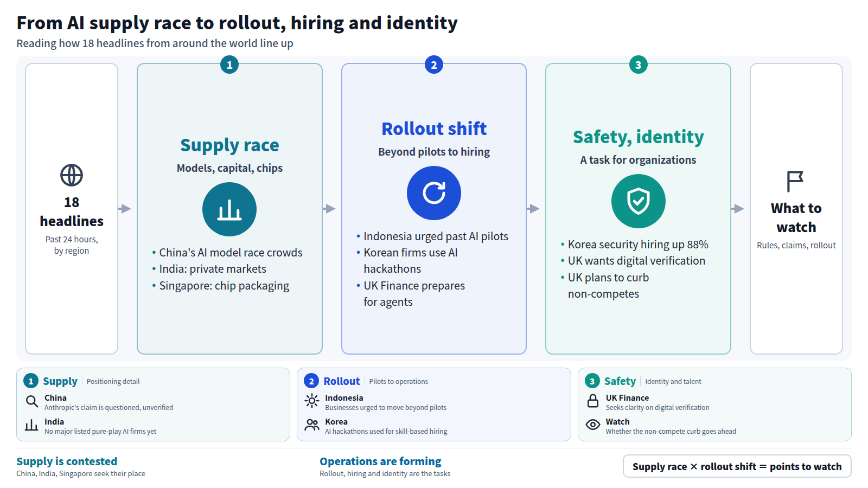Click the "Safety, identity" card heading
Viewport: 868px width, 488px height.
639,137
